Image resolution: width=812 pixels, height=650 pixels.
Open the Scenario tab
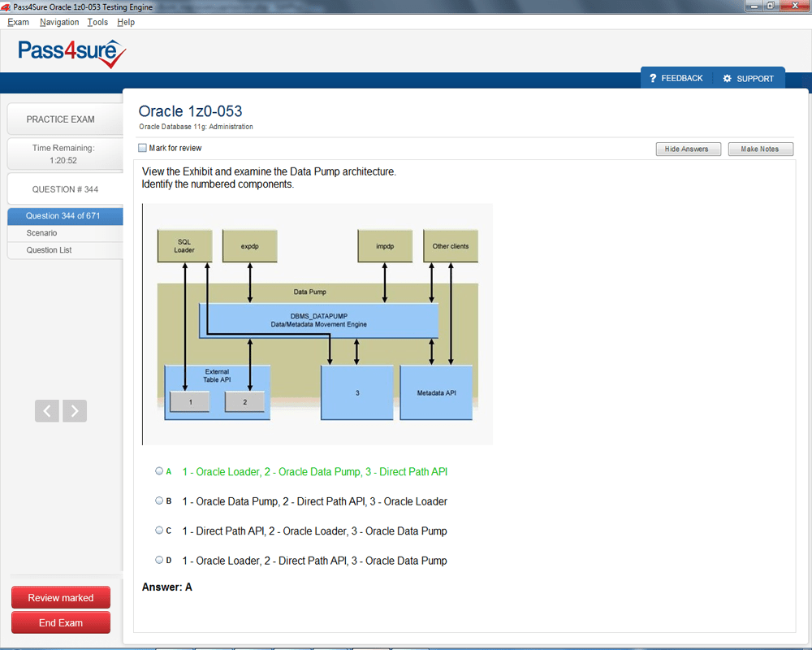click(x=65, y=233)
